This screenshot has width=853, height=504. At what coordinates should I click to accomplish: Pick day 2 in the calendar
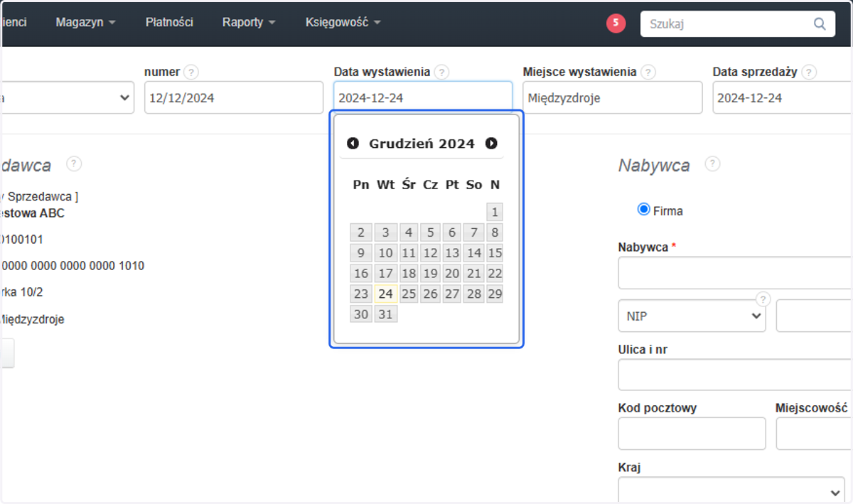(361, 232)
